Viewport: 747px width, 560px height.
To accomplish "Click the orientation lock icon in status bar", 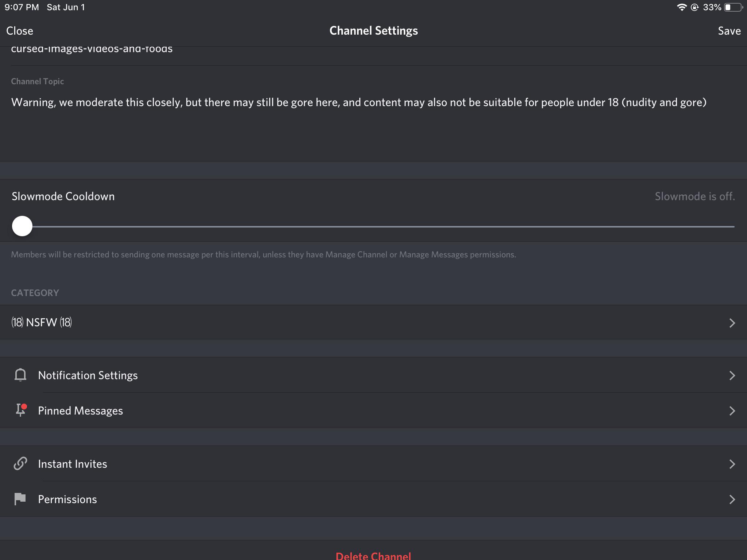I will point(694,7).
